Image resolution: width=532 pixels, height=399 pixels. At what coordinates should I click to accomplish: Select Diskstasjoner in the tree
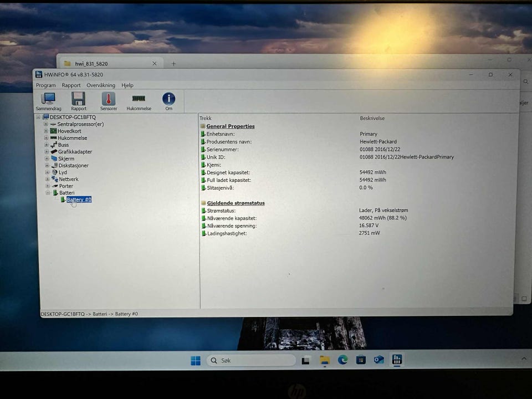73,166
